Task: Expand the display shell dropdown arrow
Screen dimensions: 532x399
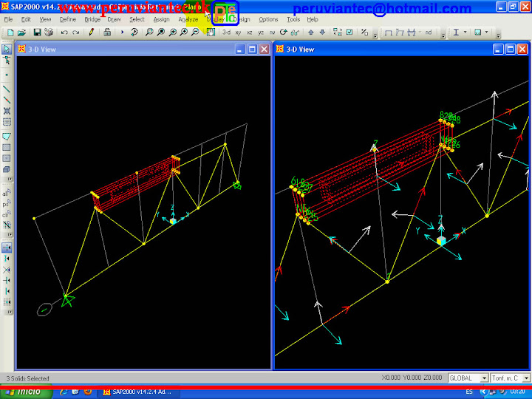Action: tap(486, 33)
